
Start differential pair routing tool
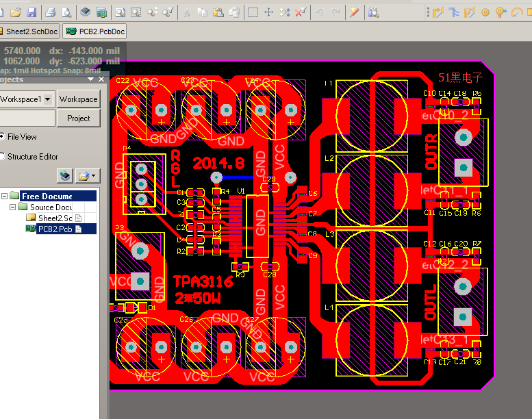(470, 13)
